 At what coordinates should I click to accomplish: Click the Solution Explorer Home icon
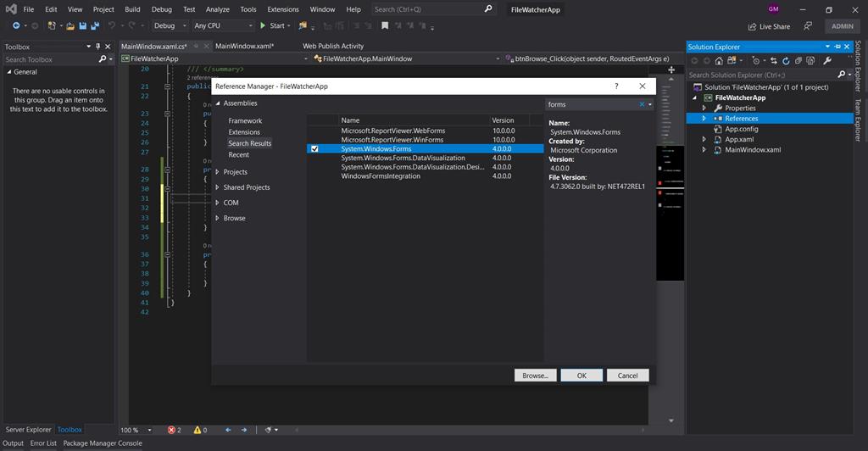coord(719,61)
